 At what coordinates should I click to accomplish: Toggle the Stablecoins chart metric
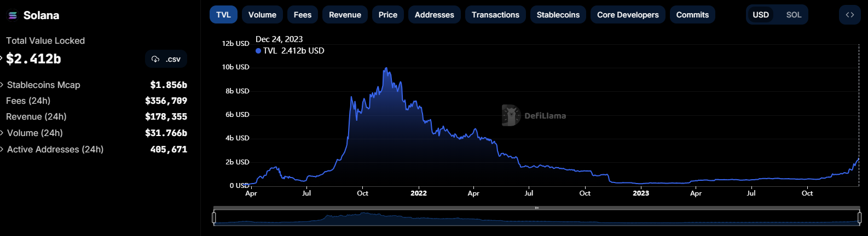(558, 15)
